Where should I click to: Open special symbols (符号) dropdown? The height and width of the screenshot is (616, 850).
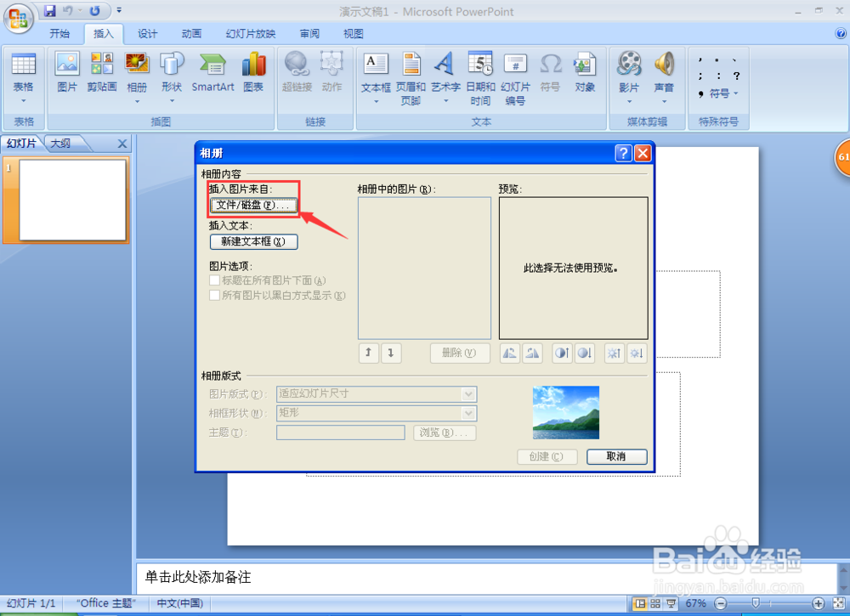point(723,93)
